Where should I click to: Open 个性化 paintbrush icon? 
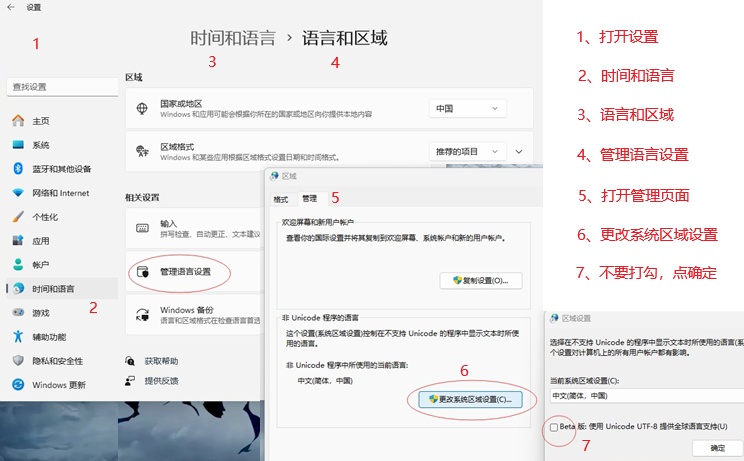pyautogui.click(x=18, y=217)
